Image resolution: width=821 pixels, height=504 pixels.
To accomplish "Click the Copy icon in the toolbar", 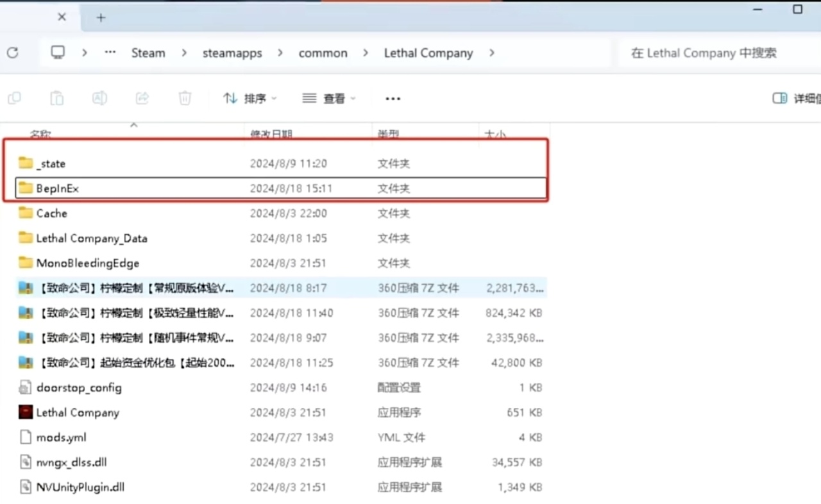I will pyautogui.click(x=14, y=98).
